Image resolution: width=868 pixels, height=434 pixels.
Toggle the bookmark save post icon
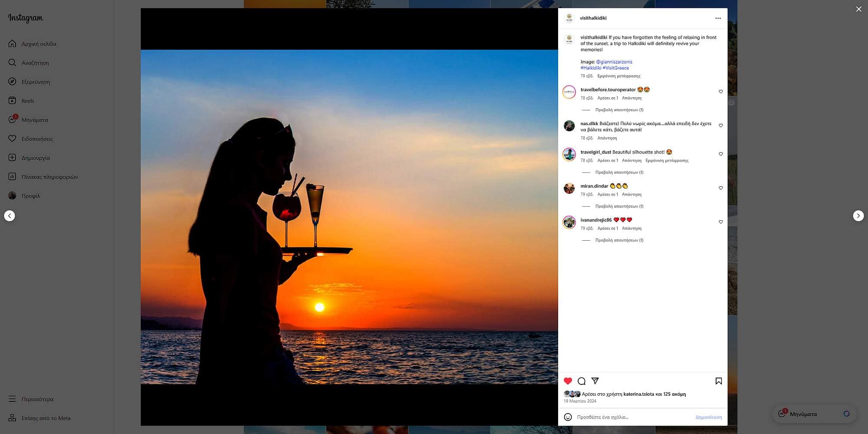719,381
